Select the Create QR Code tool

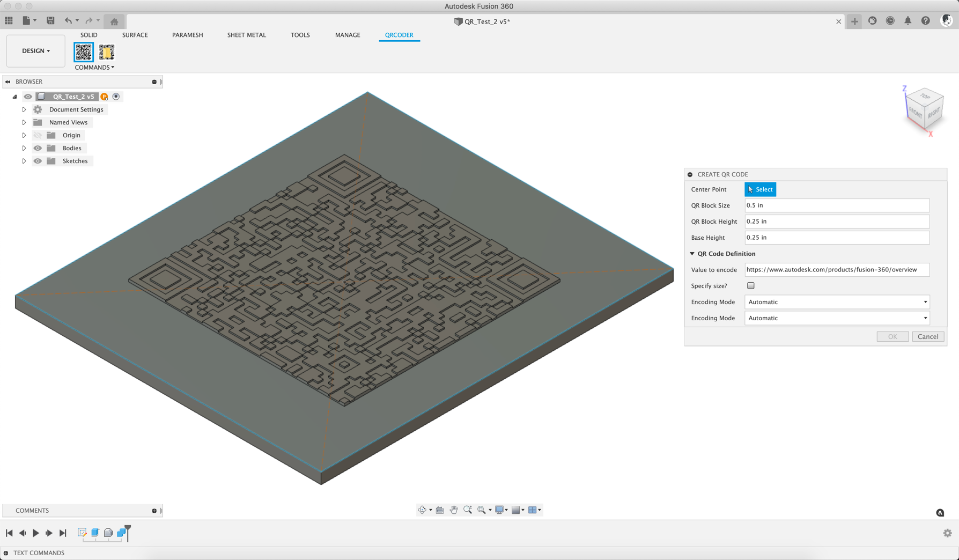[84, 51]
